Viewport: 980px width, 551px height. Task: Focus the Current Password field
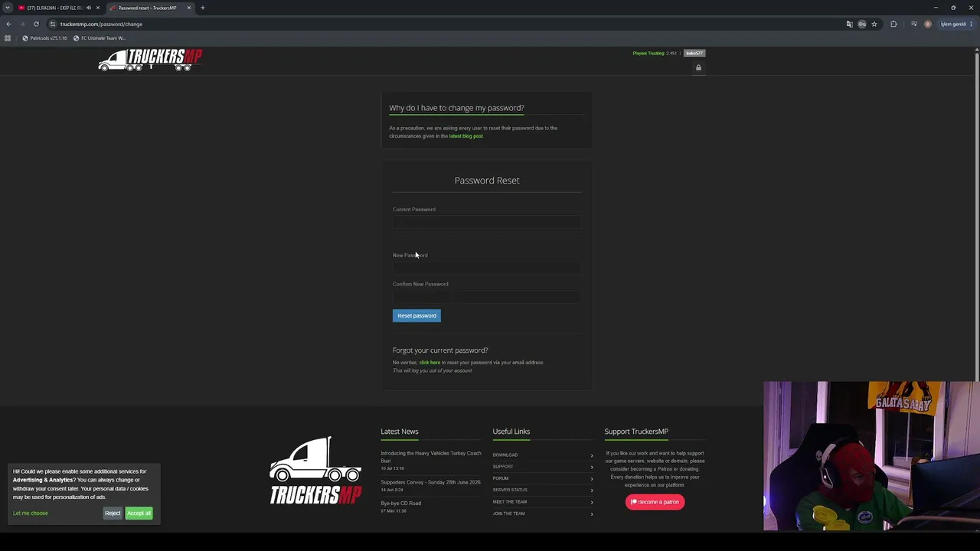tap(486, 222)
